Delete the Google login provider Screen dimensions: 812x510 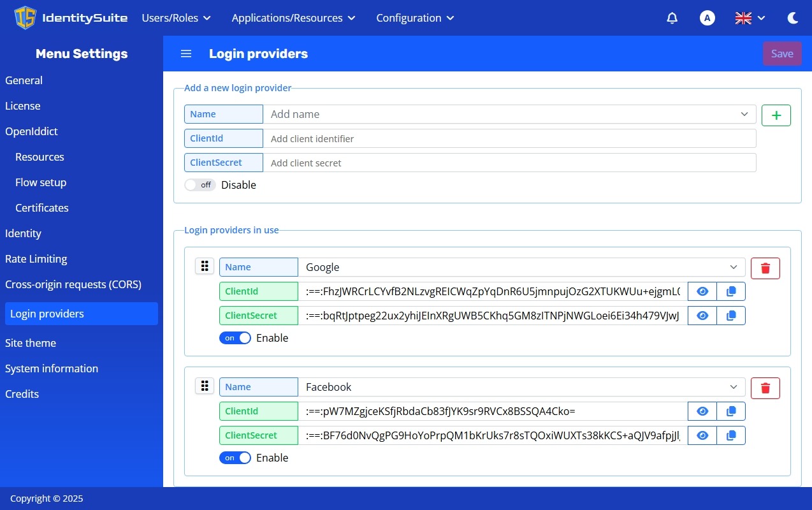(x=765, y=268)
